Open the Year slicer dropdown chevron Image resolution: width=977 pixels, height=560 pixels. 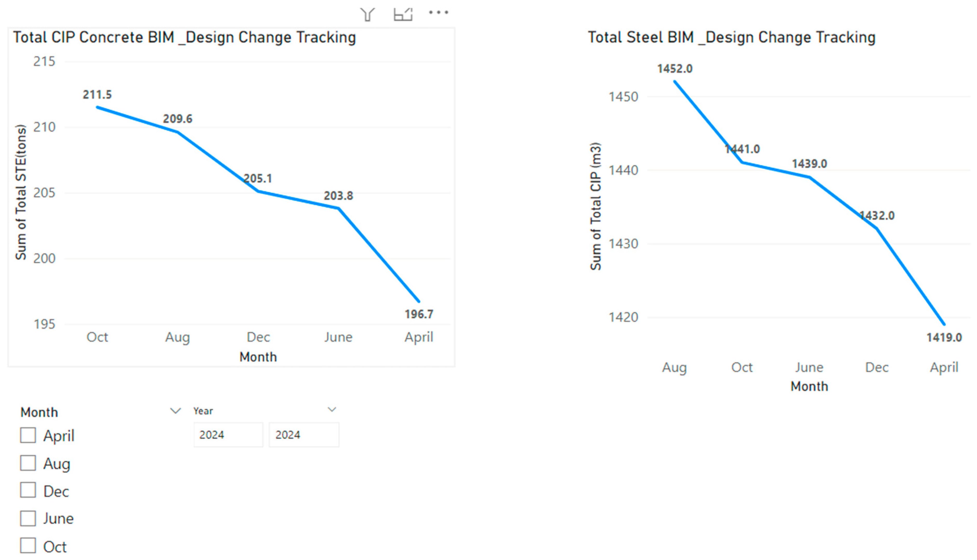(332, 409)
